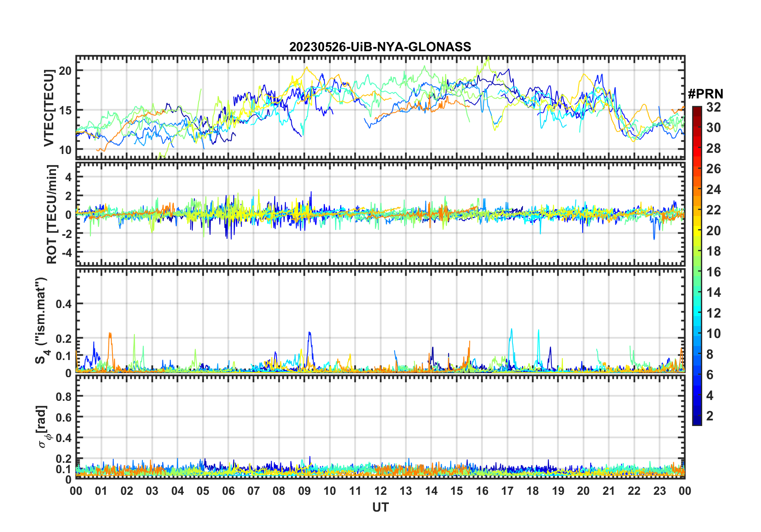761x532 pixels.
Task: Click the plot title 20230526-UiB-NYA-GLONASS
Action: [380, 47]
